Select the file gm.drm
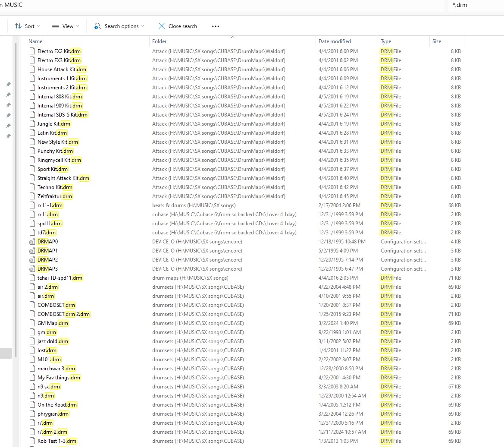Screen dimensions: 504x448 47,332
